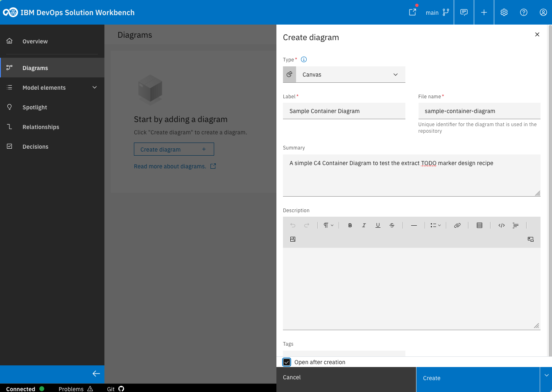Close the Create diagram panel
The width and height of the screenshot is (552, 392).
[x=537, y=34]
